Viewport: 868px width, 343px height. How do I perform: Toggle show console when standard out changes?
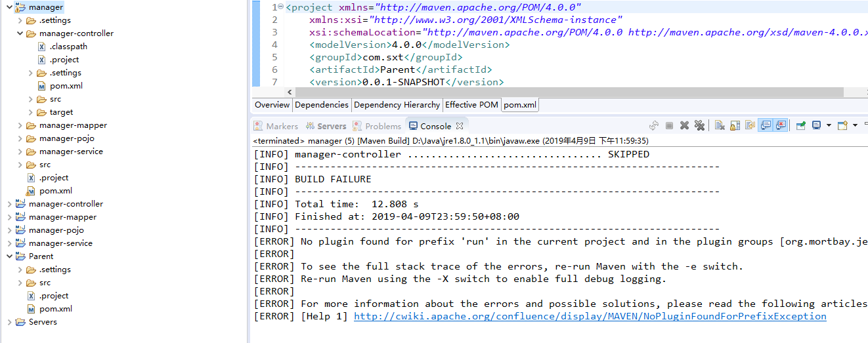click(765, 125)
